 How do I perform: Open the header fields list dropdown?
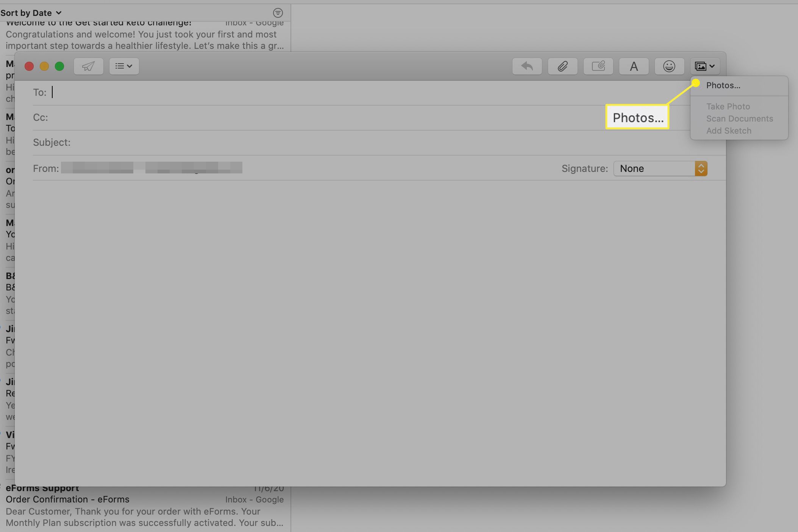tap(124, 66)
